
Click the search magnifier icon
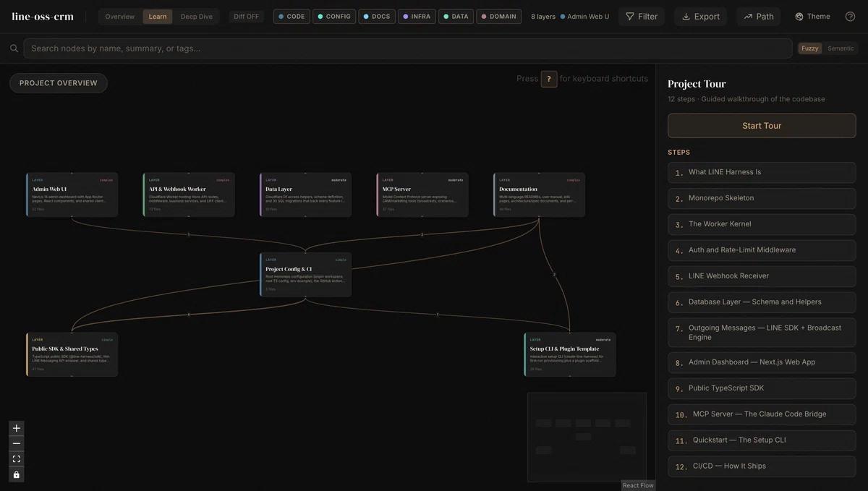pos(14,48)
